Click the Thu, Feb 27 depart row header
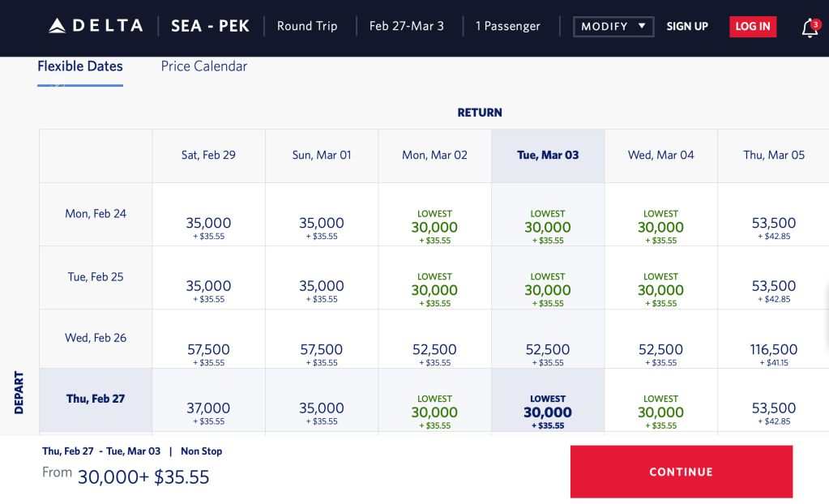 coord(96,399)
